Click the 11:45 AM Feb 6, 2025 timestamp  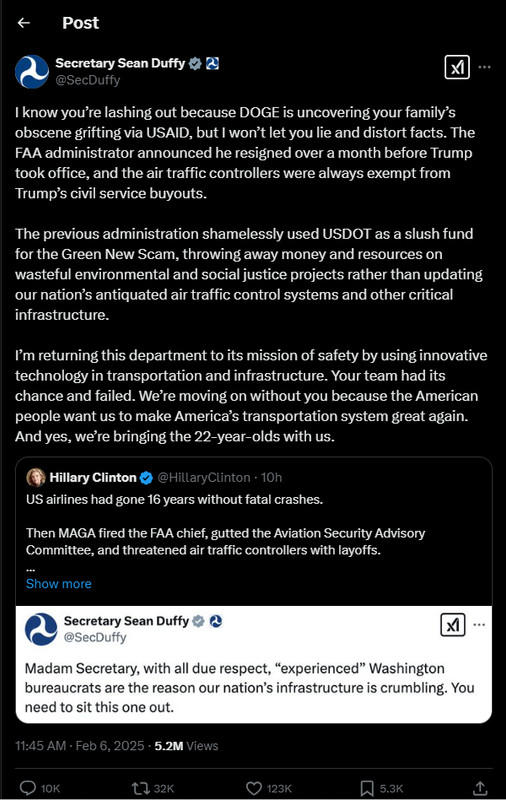(80, 746)
